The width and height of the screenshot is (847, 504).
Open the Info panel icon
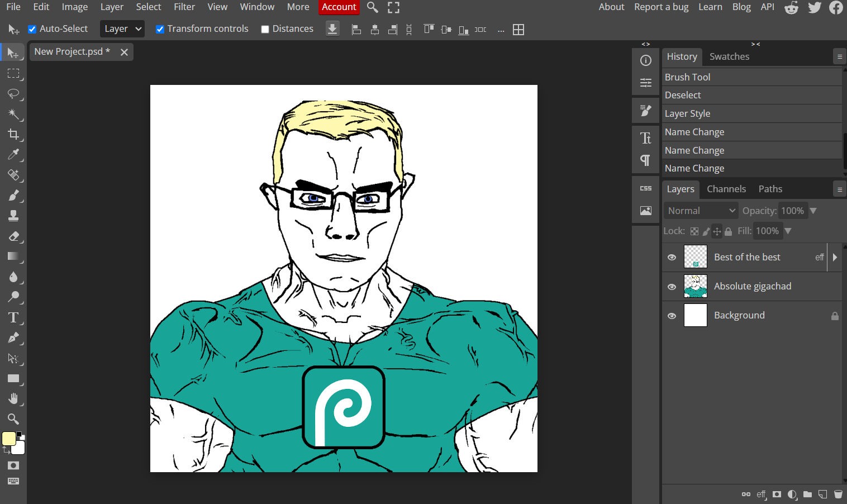click(646, 60)
